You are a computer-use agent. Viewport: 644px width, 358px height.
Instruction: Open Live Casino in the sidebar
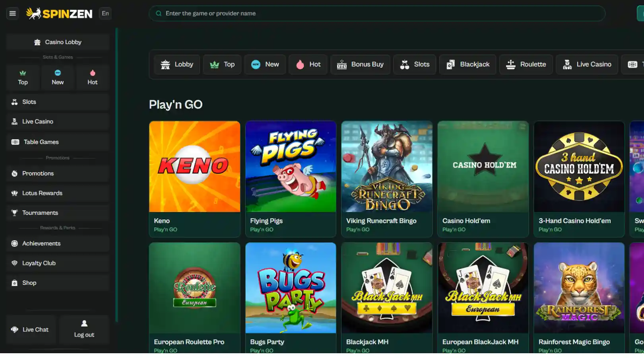(58, 122)
